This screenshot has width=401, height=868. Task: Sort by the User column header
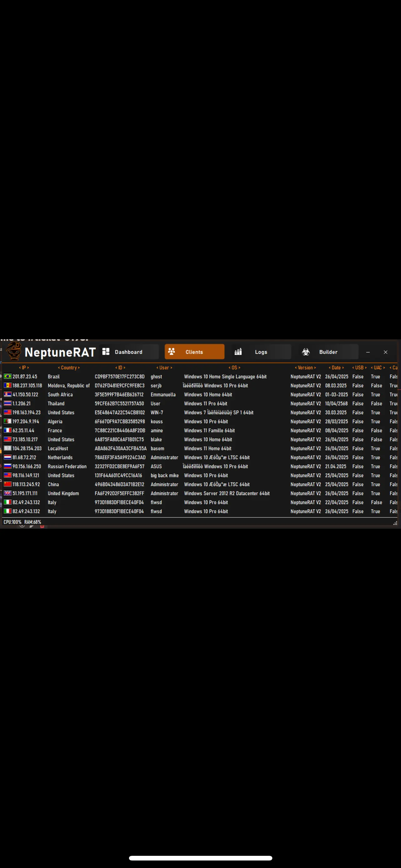click(x=164, y=368)
